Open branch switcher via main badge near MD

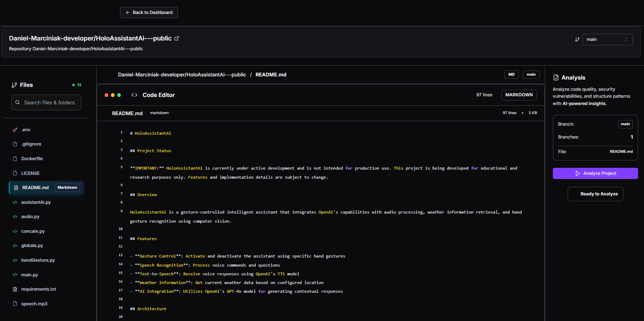[x=531, y=74]
